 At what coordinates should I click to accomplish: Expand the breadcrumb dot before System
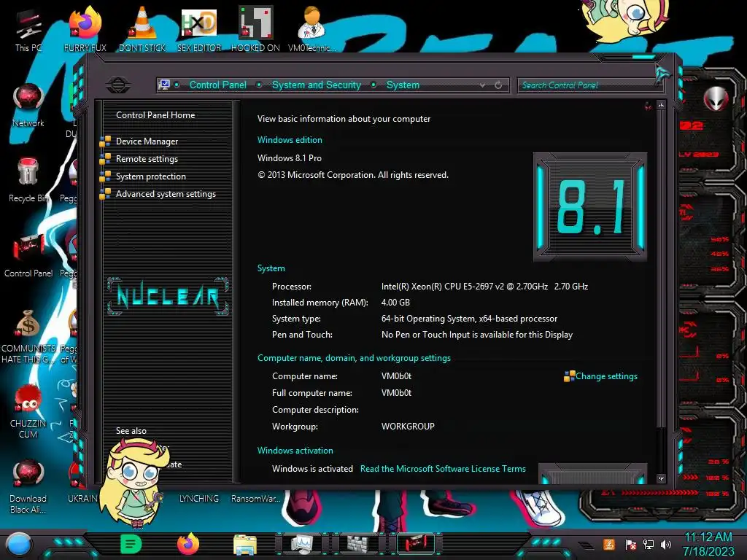pyautogui.click(x=374, y=85)
